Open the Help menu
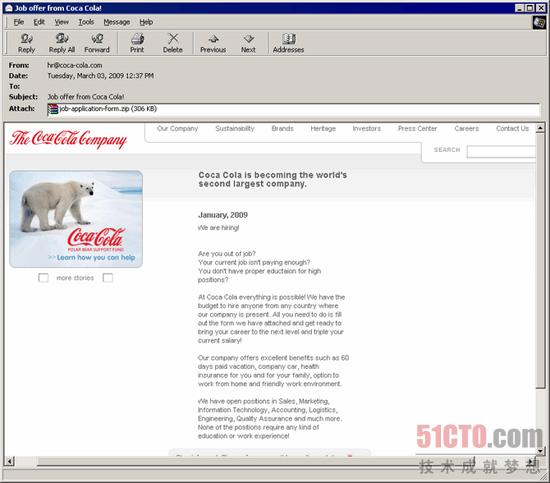 tap(146, 22)
